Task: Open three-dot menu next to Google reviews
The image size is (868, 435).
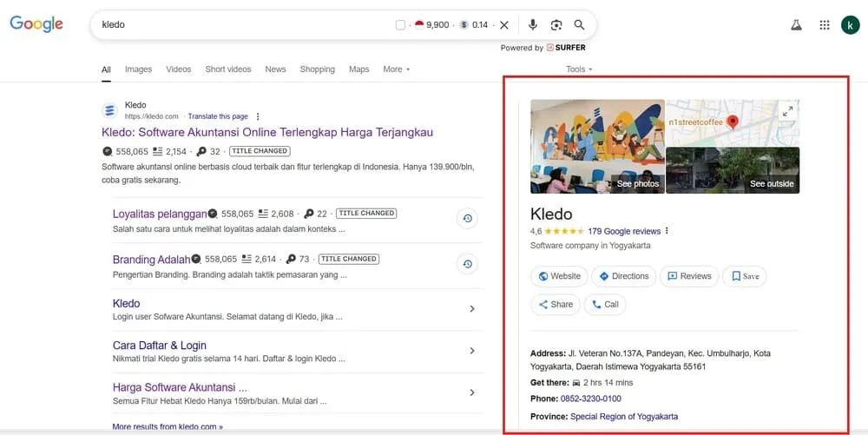Action: pos(667,231)
